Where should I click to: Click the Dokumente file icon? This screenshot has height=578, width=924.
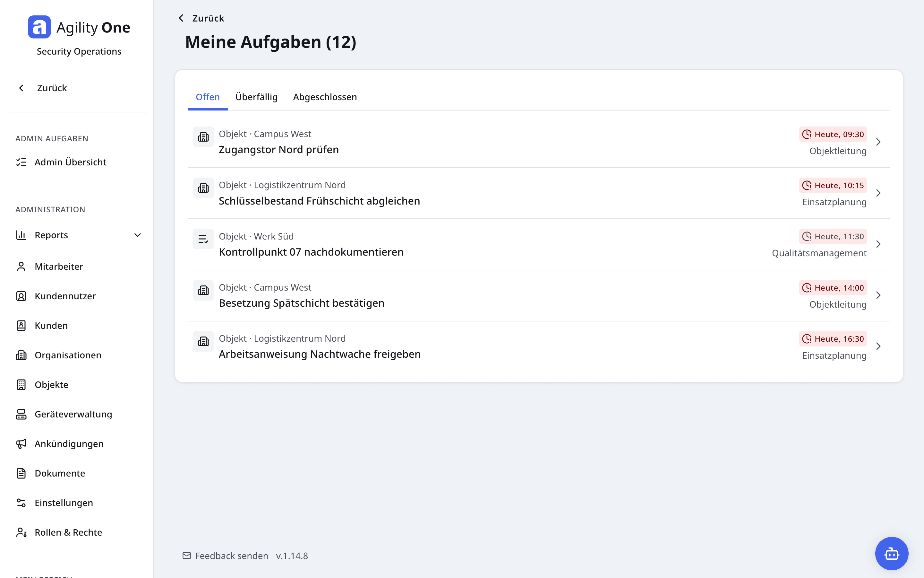tap(21, 473)
